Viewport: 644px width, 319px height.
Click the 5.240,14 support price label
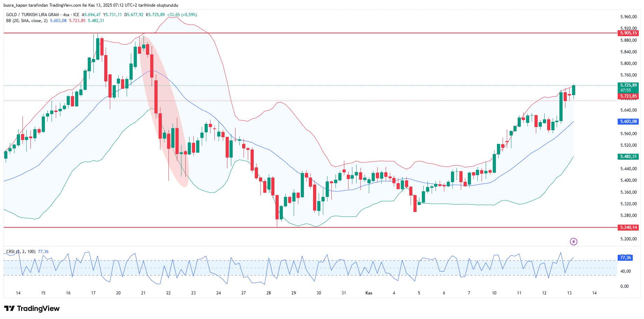[628, 227]
